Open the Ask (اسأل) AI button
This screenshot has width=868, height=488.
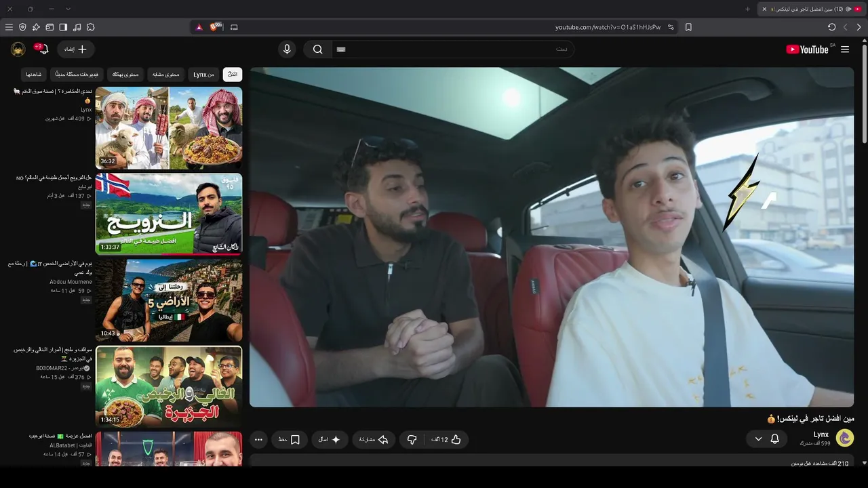pos(330,440)
